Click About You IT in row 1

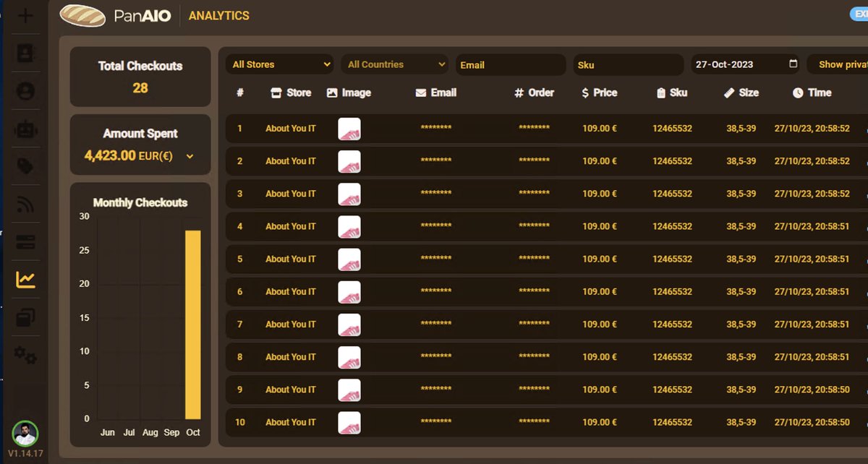coord(291,129)
